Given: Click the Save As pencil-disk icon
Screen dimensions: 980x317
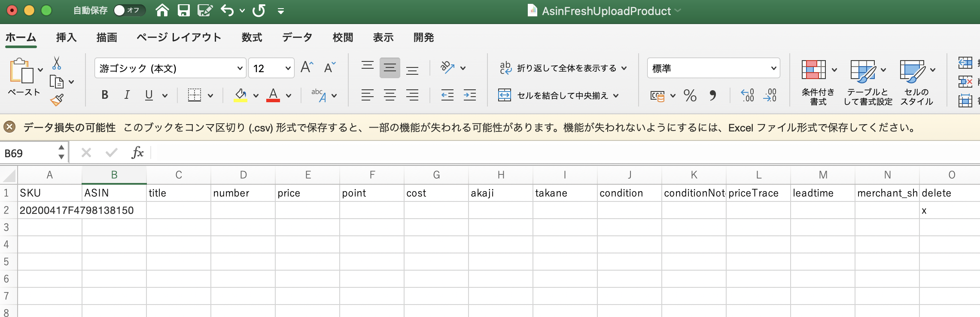Looking at the screenshot, I should (205, 10).
